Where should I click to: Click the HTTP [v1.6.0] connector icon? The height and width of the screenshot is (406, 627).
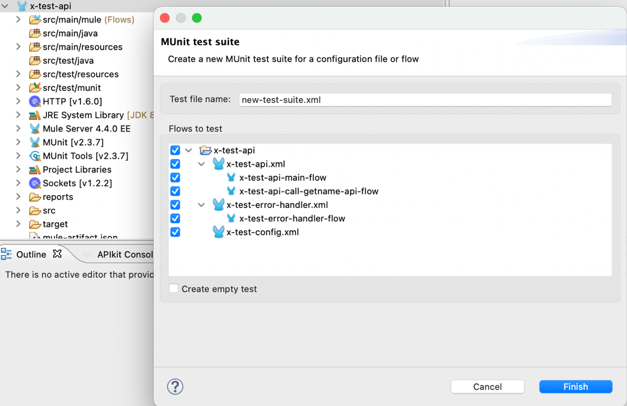pos(35,101)
